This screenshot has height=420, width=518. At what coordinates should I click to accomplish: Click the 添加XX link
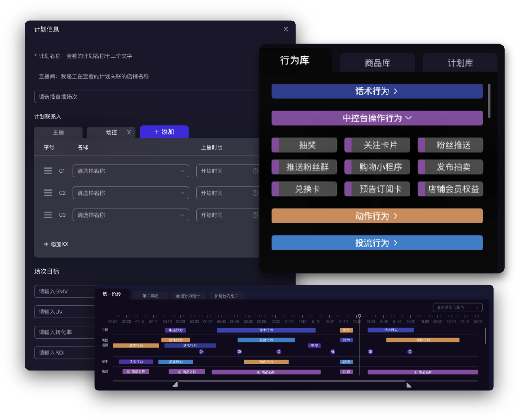[56, 244]
